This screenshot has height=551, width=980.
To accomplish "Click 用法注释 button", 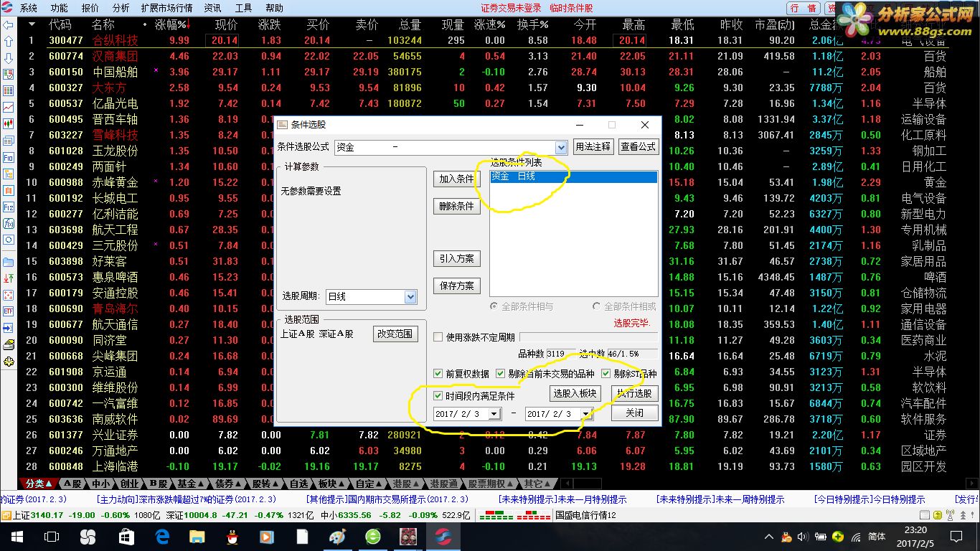I will 593,146.
